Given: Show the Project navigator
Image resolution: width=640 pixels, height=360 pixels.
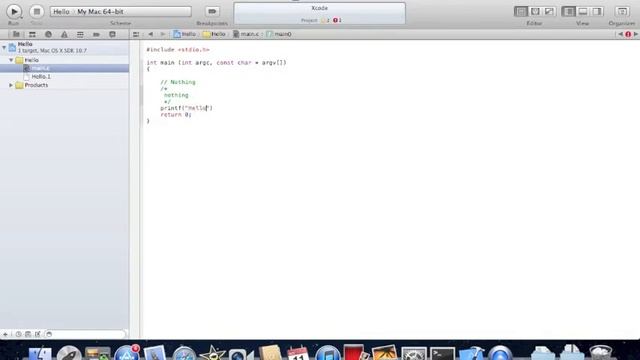Looking at the screenshot, I should pos(16,34).
